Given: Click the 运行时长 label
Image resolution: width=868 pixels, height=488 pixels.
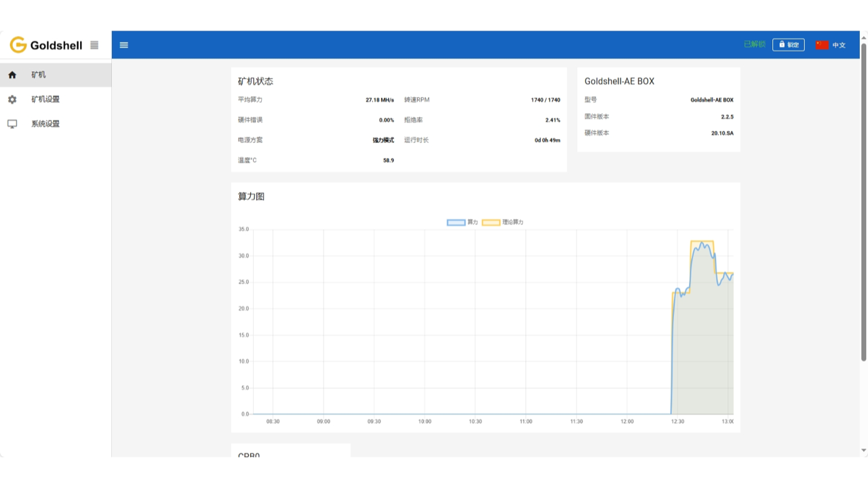Looking at the screenshot, I should (416, 140).
